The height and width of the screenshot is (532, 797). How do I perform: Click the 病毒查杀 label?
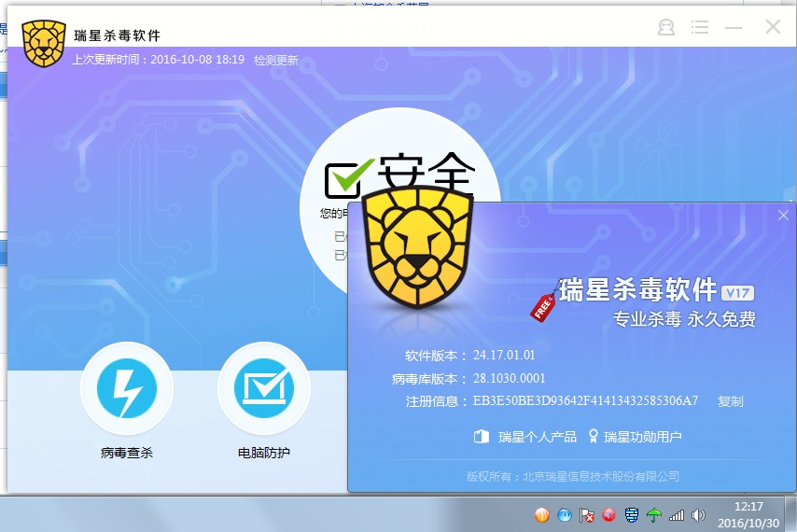point(127,453)
